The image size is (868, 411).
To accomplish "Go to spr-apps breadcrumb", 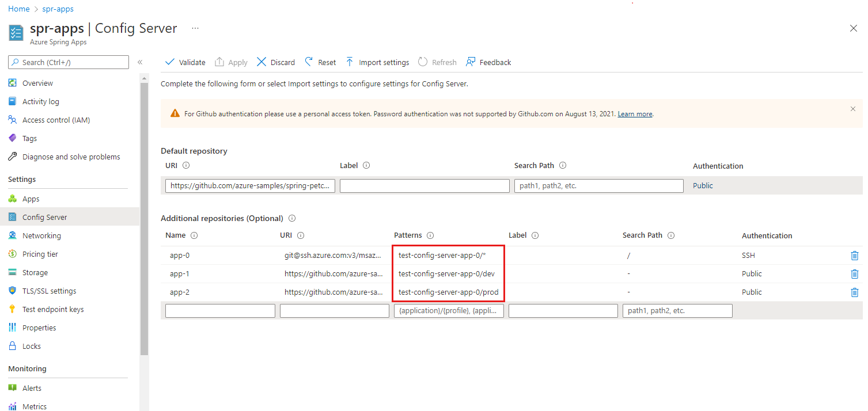I will pos(58,9).
